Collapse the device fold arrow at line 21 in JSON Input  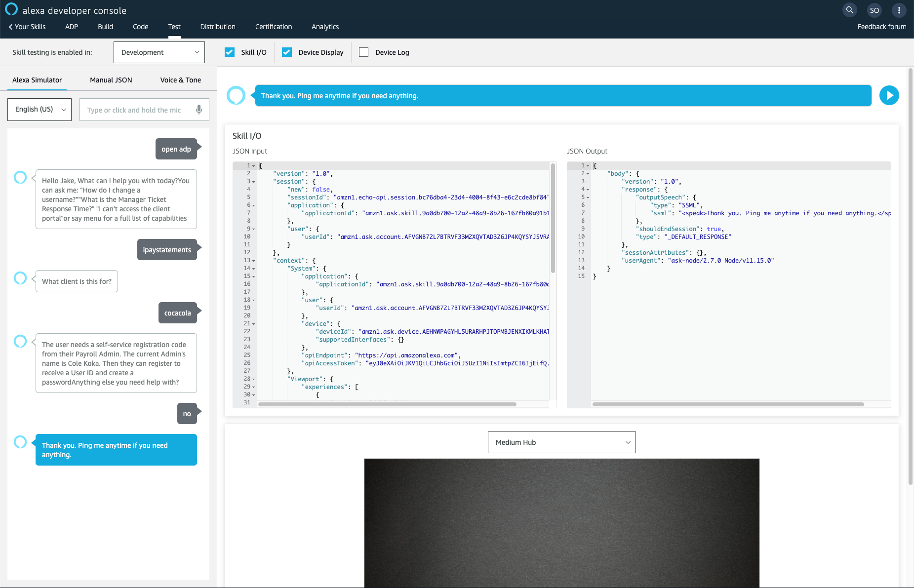[254, 324]
